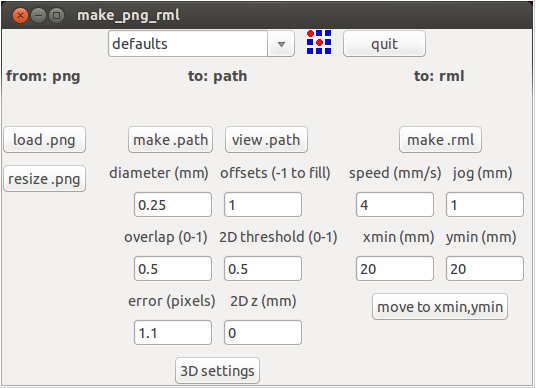The height and width of the screenshot is (388, 539).
Task: Open 3D settings panel
Action: point(217,371)
